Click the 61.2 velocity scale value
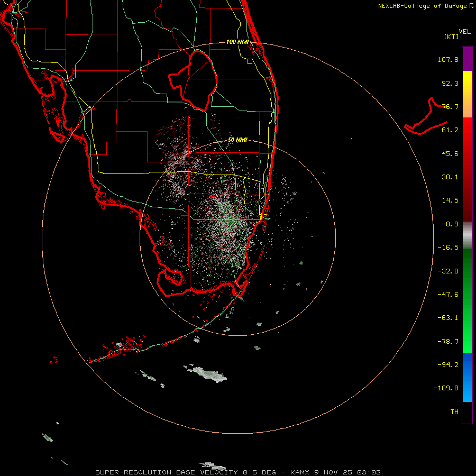476x476 pixels. [450, 130]
